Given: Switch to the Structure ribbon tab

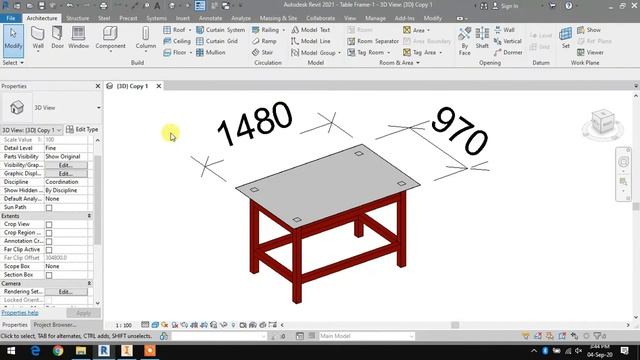Looking at the screenshot, I should click(78, 18).
